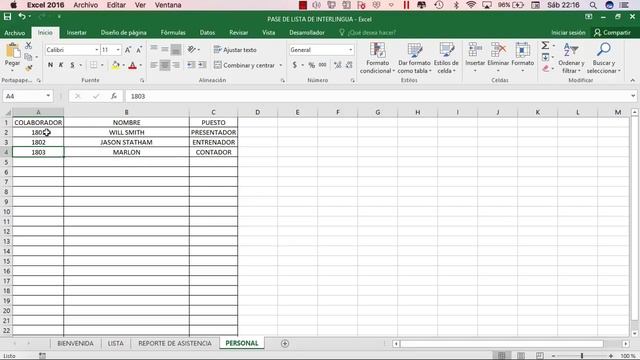Select cell containing WILL SMITH
Viewport: 640px width, 360px height.
coord(127,132)
